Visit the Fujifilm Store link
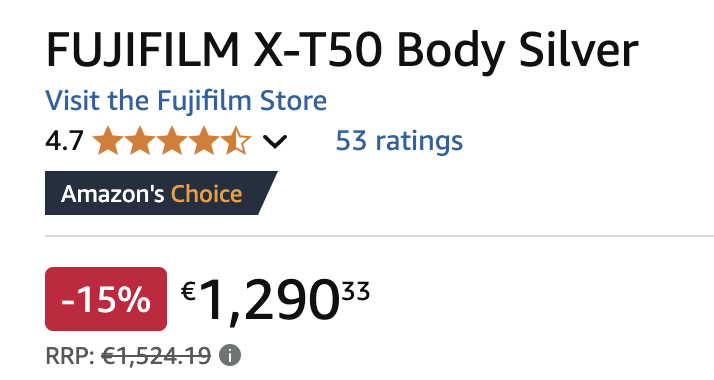This screenshot has height=380, width=714. click(186, 101)
